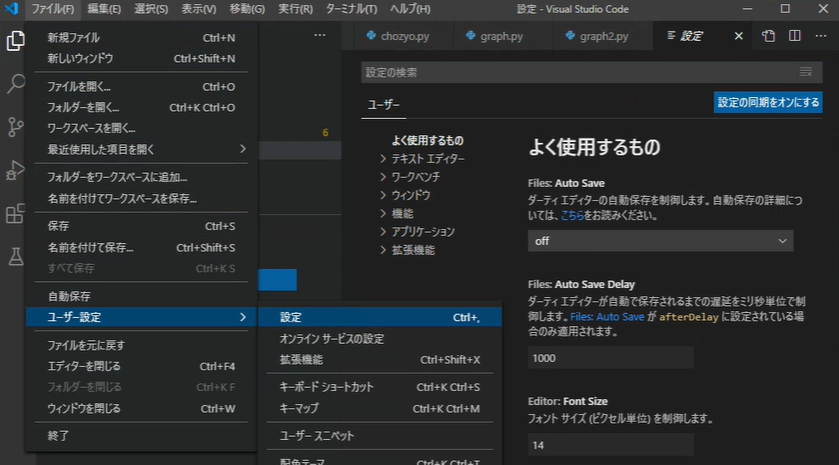Image resolution: width=839 pixels, height=465 pixels.
Task: Open the Files: Auto Save dropdown
Action: [x=660, y=241]
